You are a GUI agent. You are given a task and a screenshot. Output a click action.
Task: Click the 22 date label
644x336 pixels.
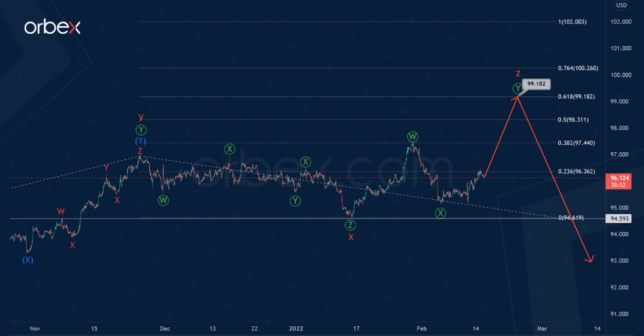(254, 328)
